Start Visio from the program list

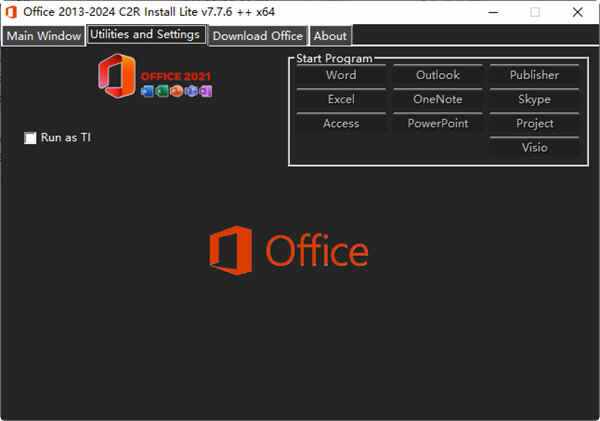coord(534,147)
